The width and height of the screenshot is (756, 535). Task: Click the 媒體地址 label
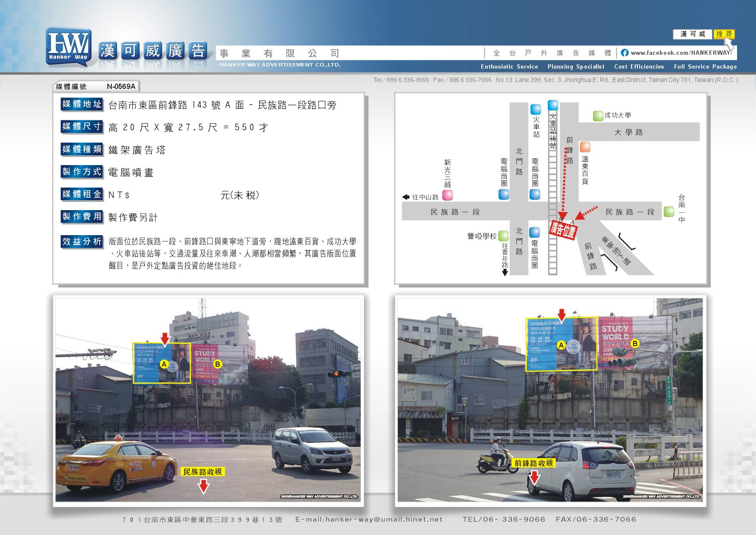82,104
